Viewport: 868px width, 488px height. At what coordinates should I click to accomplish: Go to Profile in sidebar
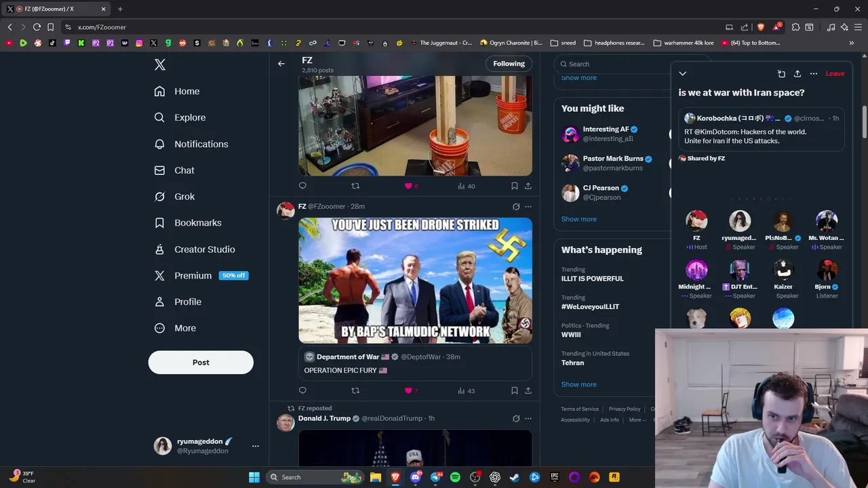(x=178, y=302)
